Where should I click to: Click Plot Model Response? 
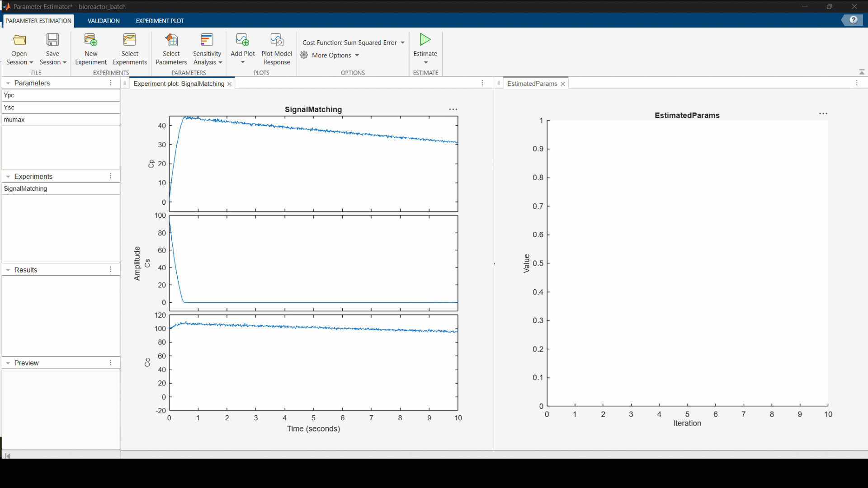point(277,49)
